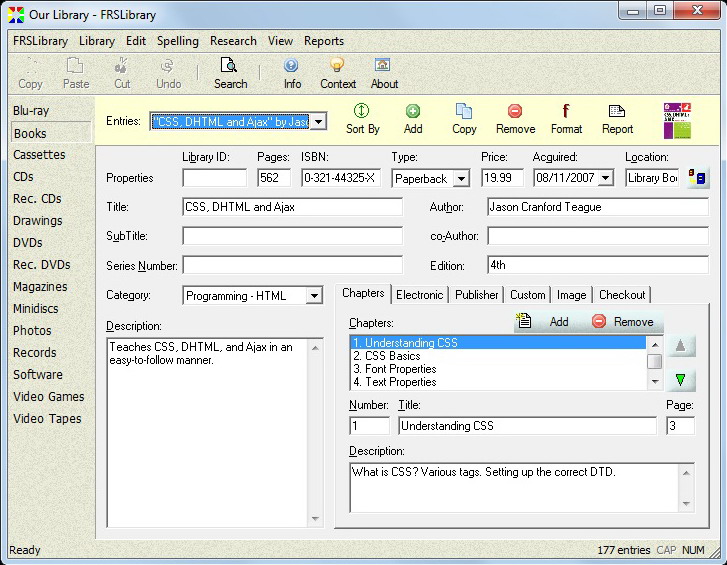This screenshot has width=727, height=565.
Task: Click in the chapter Title field
Action: pos(527,425)
